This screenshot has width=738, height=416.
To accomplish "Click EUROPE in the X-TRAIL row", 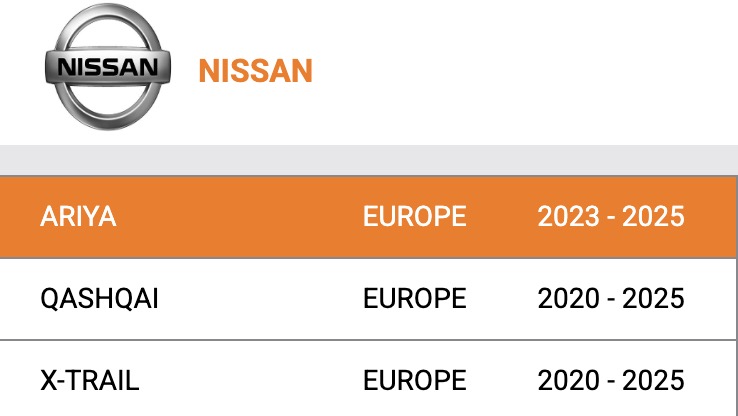I will coord(414,381).
